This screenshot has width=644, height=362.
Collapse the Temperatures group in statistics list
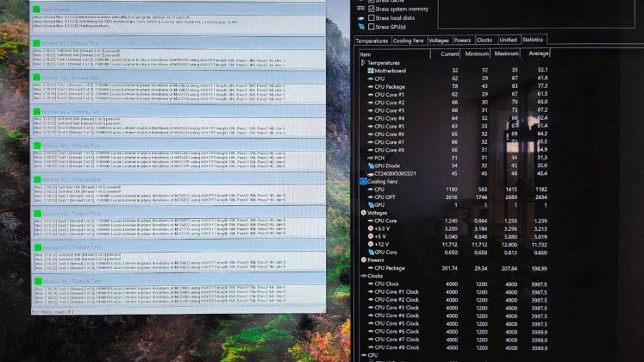[363, 63]
